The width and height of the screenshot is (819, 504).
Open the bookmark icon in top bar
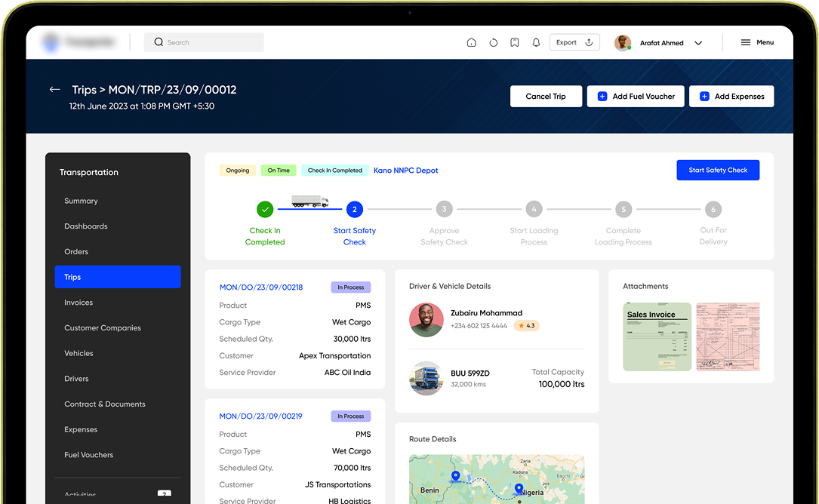point(515,42)
